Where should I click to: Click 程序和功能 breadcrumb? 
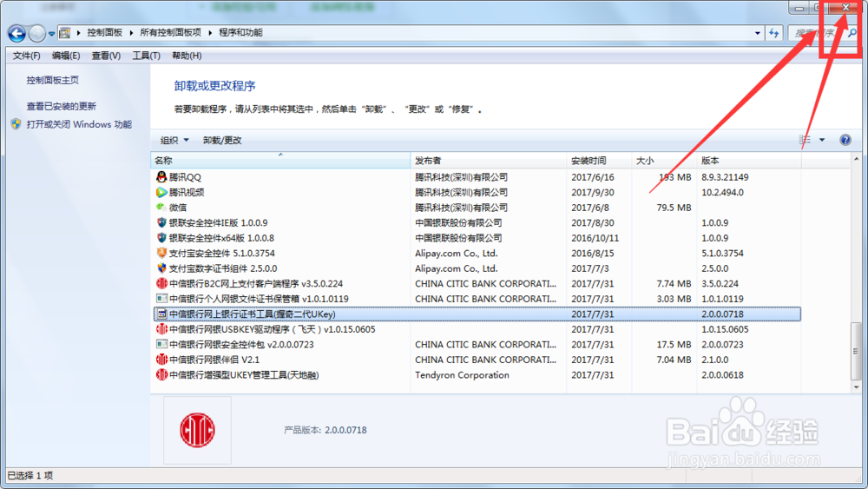pos(240,33)
